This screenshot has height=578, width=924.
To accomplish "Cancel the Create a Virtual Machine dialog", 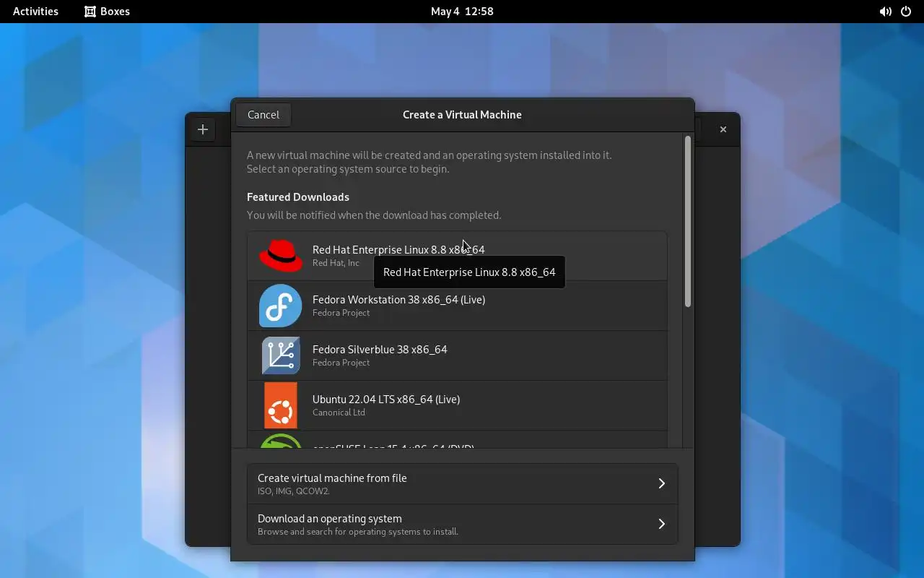I will (263, 114).
